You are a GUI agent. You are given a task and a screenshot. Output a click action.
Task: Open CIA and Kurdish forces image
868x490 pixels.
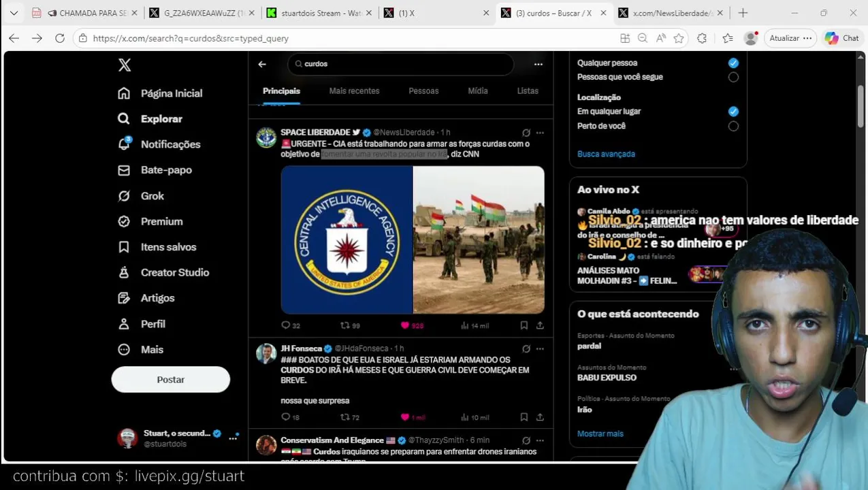(413, 240)
